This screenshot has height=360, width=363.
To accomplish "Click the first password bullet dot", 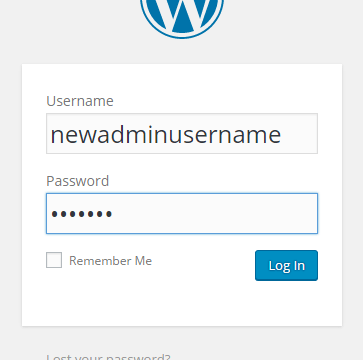I will [x=55, y=214].
